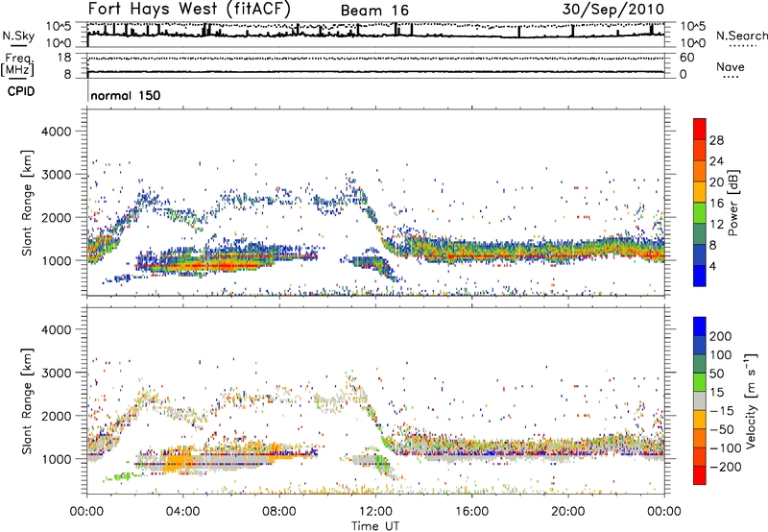This screenshot has height=532, width=768.
Task: Click the 'Nave' legend label
Action: point(731,66)
